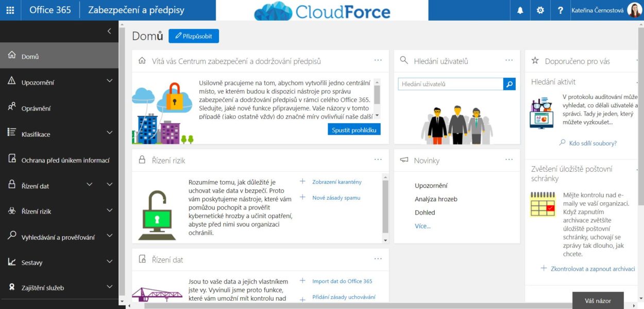Expand the Sestavy menu chevron
The image size is (644, 309).
pyautogui.click(x=109, y=262)
